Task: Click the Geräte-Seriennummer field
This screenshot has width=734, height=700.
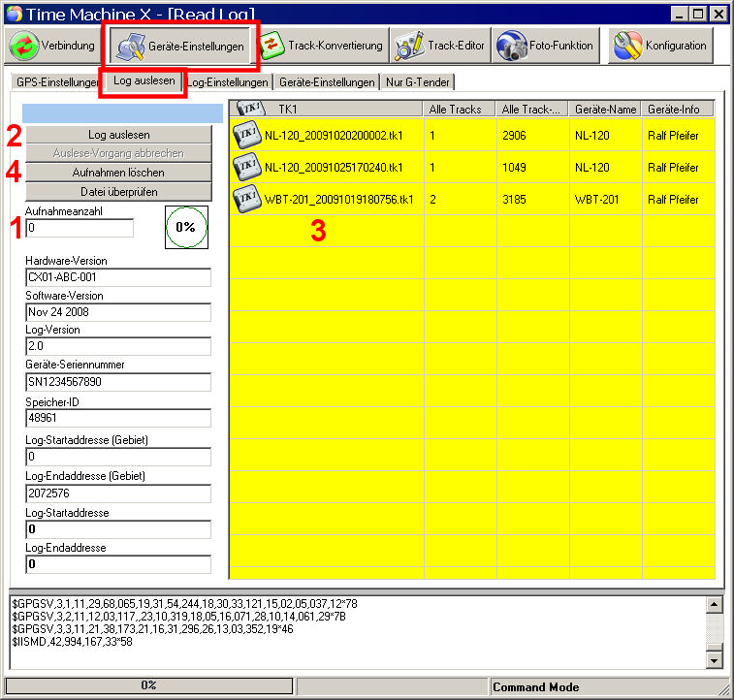Action: (117, 382)
